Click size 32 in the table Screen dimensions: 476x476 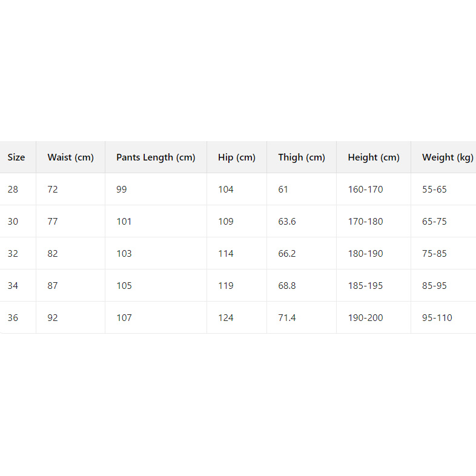pyautogui.click(x=13, y=254)
